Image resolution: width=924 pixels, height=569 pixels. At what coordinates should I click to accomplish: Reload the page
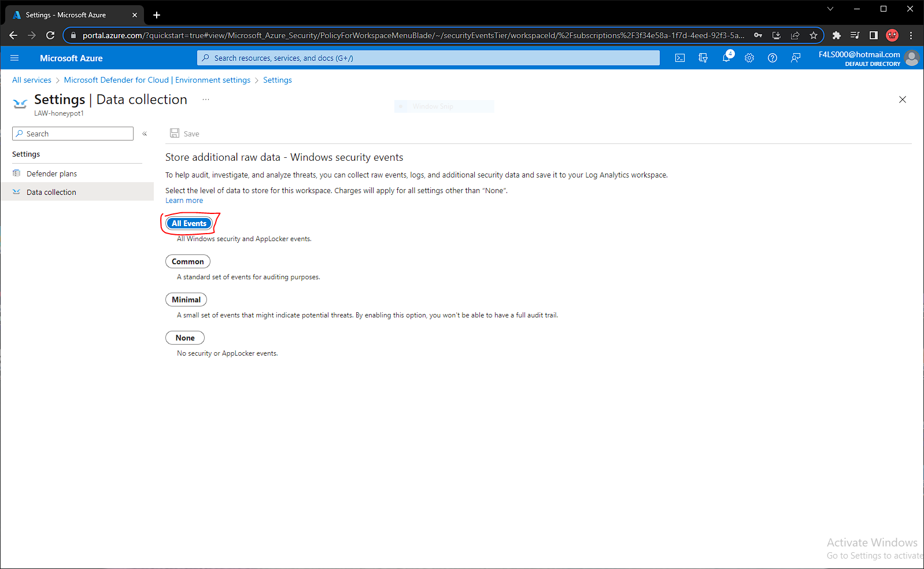pos(50,35)
